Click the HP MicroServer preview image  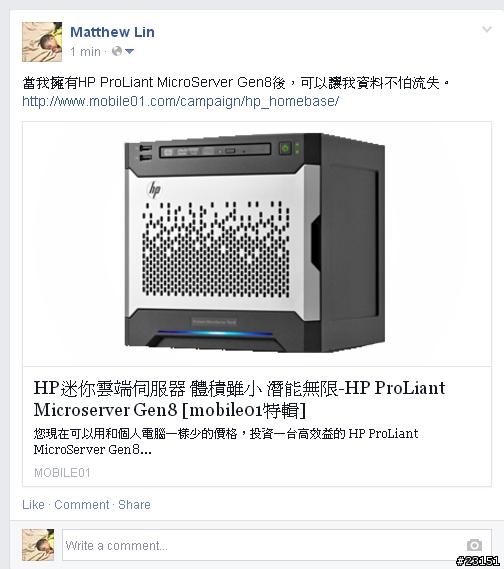257,244
